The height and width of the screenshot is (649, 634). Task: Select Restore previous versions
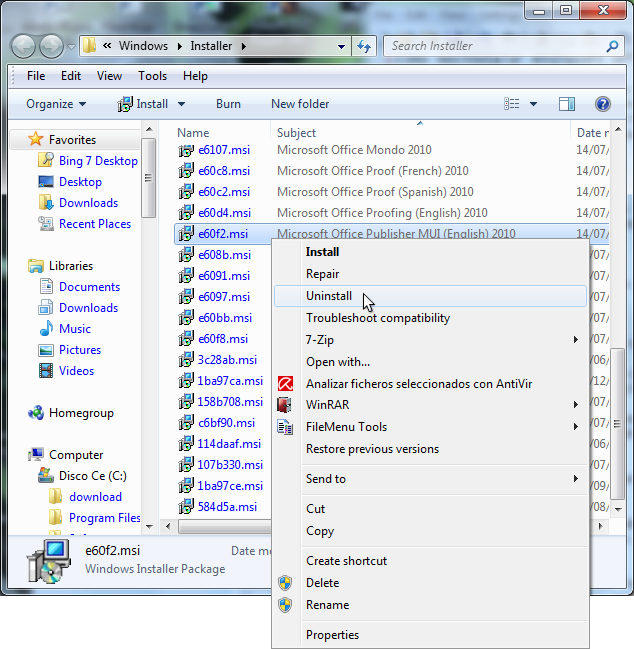[x=430, y=449]
